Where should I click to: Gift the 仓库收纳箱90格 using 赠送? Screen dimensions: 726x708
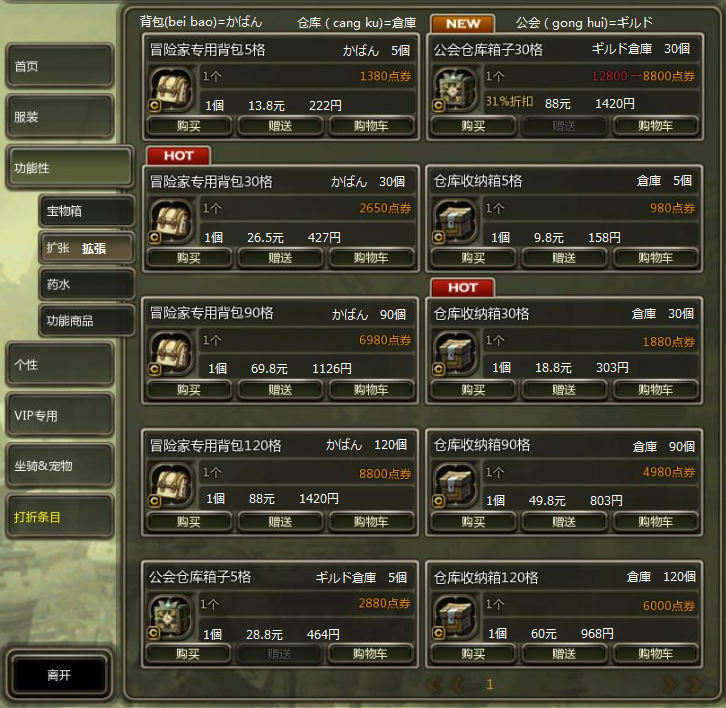(x=563, y=522)
